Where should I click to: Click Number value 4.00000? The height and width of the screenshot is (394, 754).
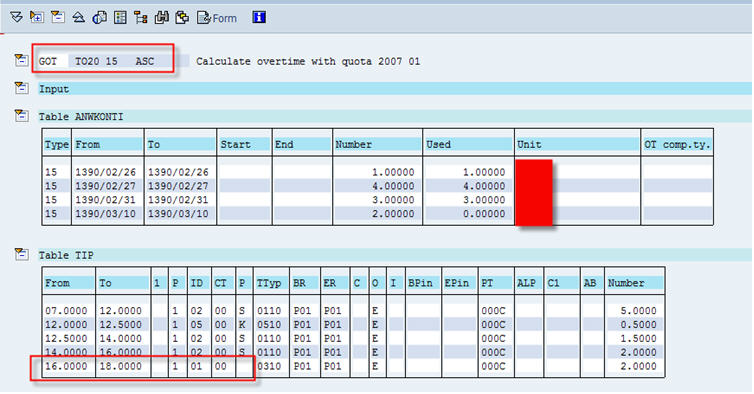click(x=393, y=186)
